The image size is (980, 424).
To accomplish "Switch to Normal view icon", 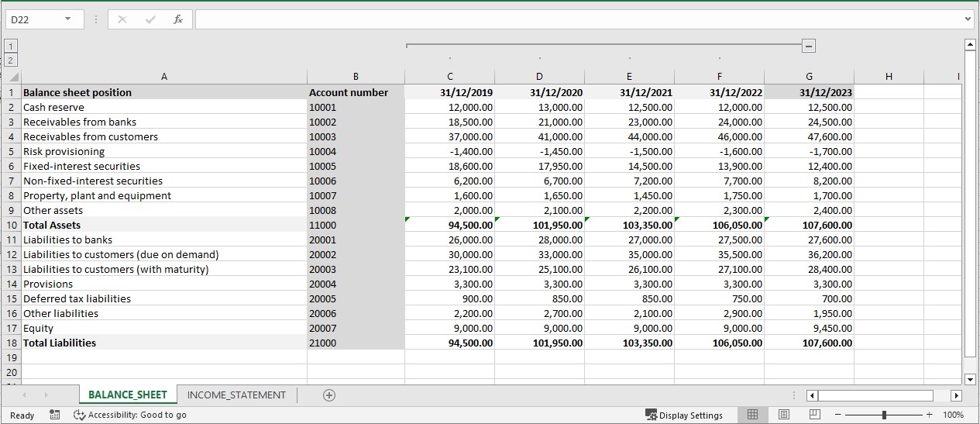I will [752, 415].
